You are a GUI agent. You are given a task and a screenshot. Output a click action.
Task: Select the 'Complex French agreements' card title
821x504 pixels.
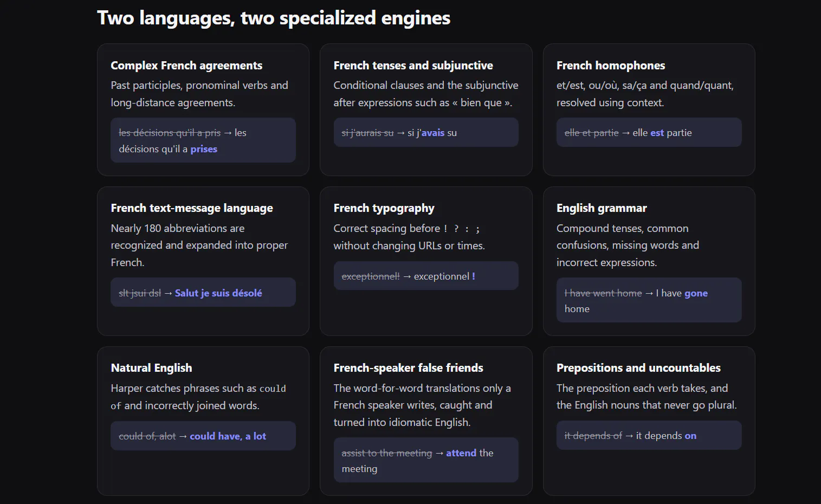point(186,66)
